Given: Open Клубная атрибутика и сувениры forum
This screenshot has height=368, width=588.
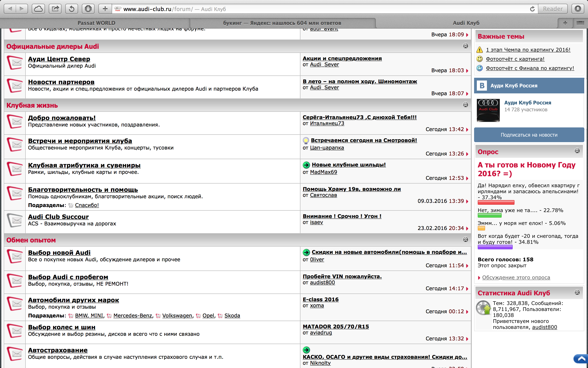Looking at the screenshot, I should pos(84,165).
